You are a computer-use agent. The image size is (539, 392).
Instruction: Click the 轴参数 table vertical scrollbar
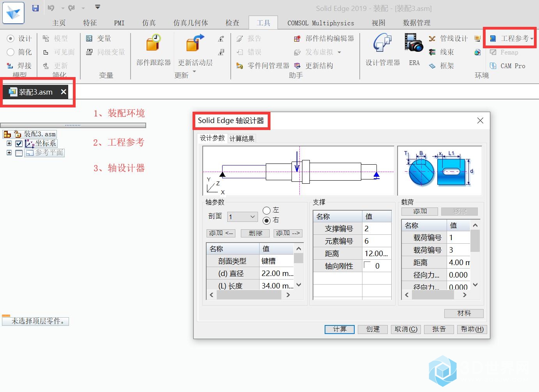click(x=299, y=267)
